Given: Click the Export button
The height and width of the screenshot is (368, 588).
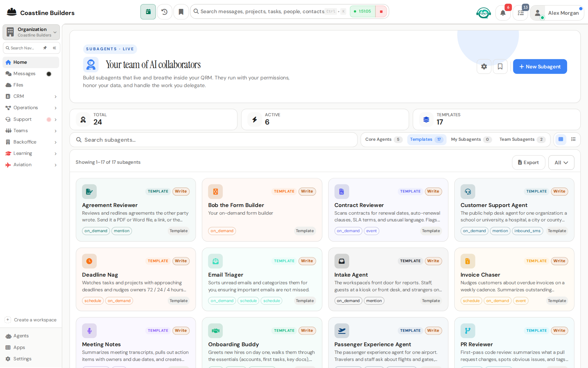Looking at the screenshot, I should pos(529,163).
